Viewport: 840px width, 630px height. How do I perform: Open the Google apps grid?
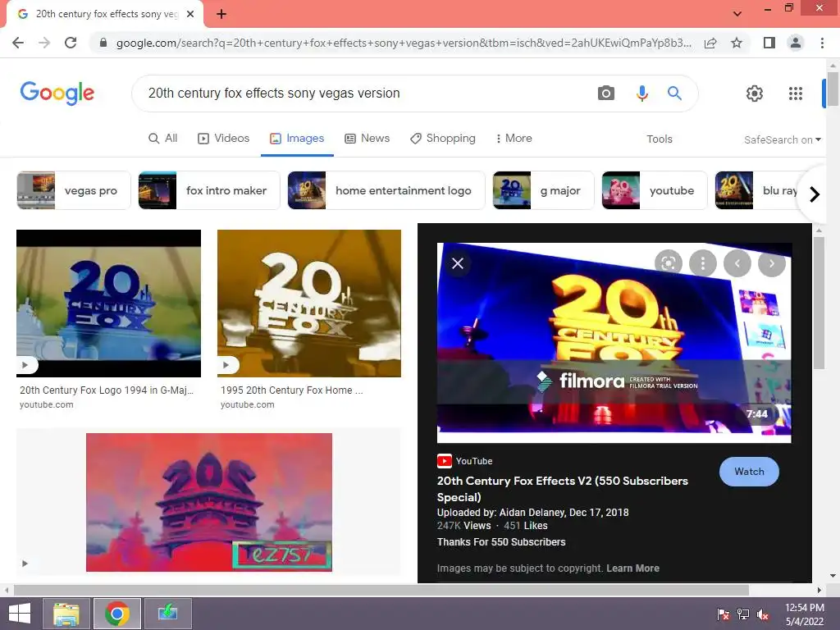coord(796,94)
